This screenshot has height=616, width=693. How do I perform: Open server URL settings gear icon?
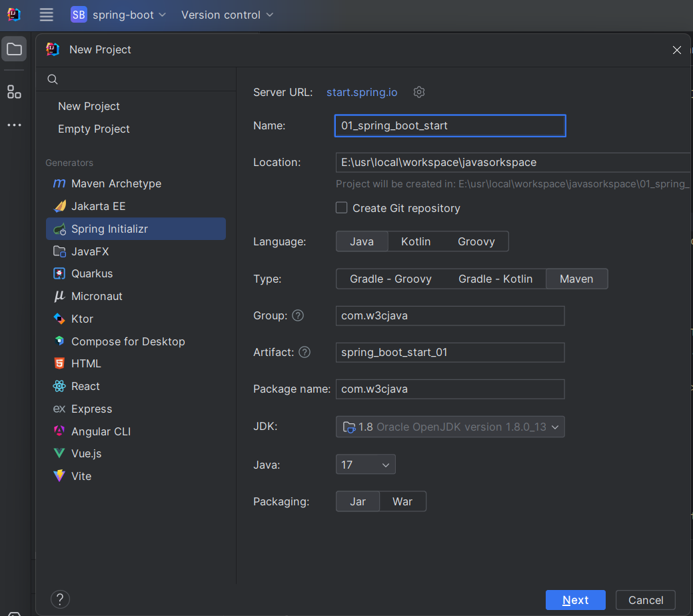pos(419,92)
